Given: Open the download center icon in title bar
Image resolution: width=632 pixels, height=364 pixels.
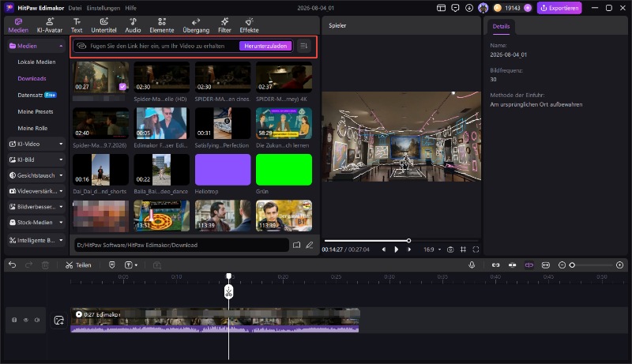Looking at the screenshot, I should (468, 8).
